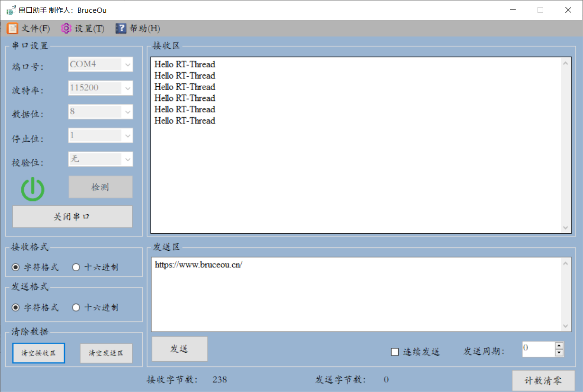The width and height of the screenshot is (583, 392).
Task: Expand the 停止位 dropdown showing 1
Action: (128, 136)
